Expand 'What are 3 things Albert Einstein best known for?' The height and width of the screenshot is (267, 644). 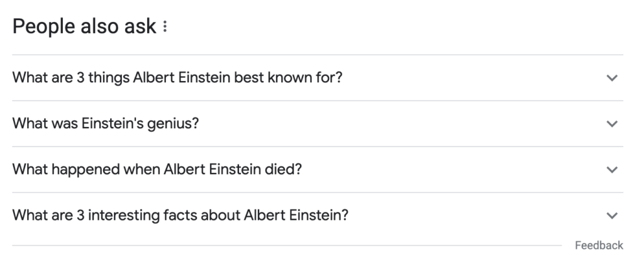coord(177,78)
